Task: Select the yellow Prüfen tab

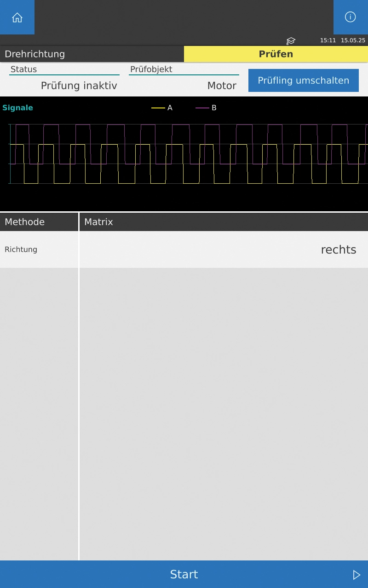Action: tap(276, 54)
